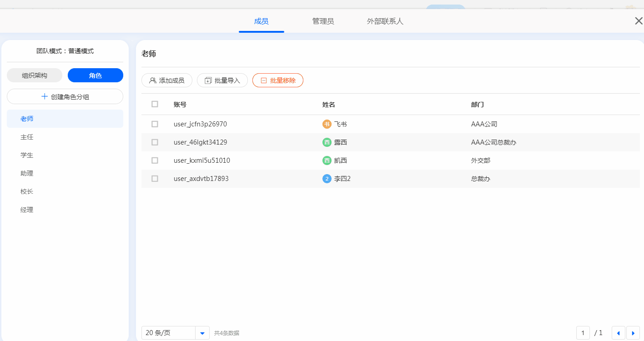The image size is (644, 341).
Task: Open the 20 条/页 page size dropdown
Action: pyautogui.click(x=202, y=333)
